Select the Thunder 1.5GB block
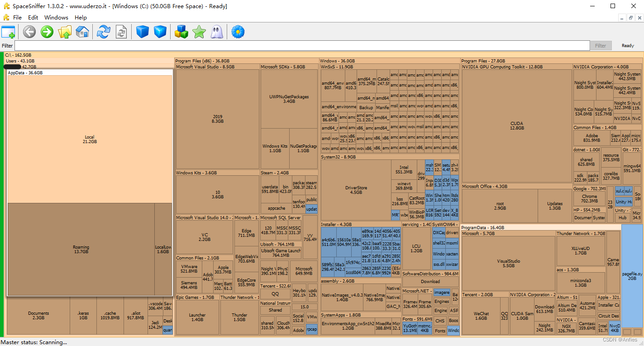Screen dimensions: 644x346 pos(239,317)
